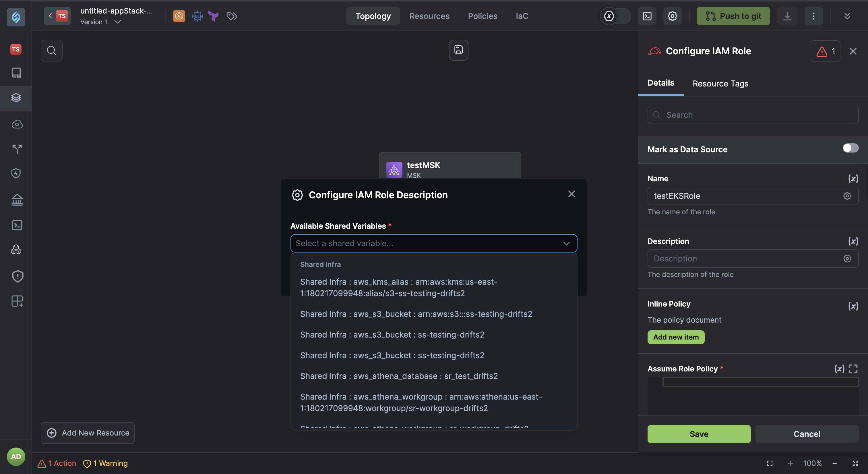Select aws_athena_database sr_test_drifts2 option
The image size is (868, 474).
click(434, 376)
